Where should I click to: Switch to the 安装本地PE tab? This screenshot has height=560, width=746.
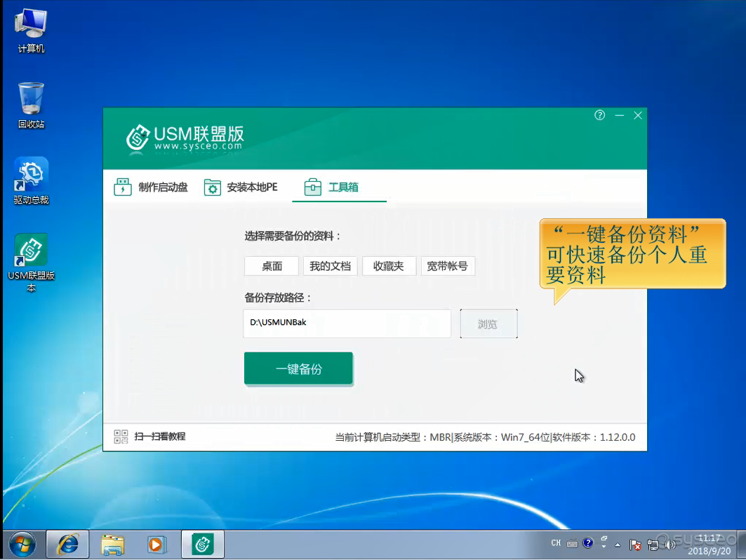point(241,187)
